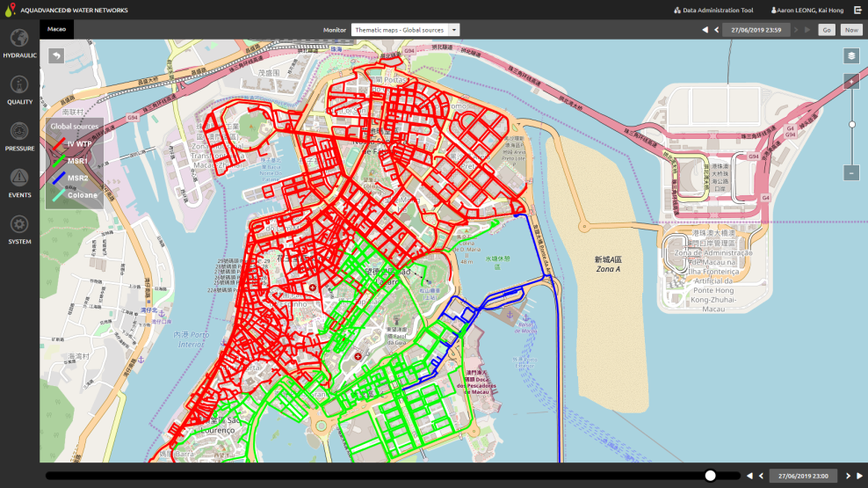Click the top date field 27/06/2019 23:59
Viewport: 868px width, 488px height.
coord(756,30)
